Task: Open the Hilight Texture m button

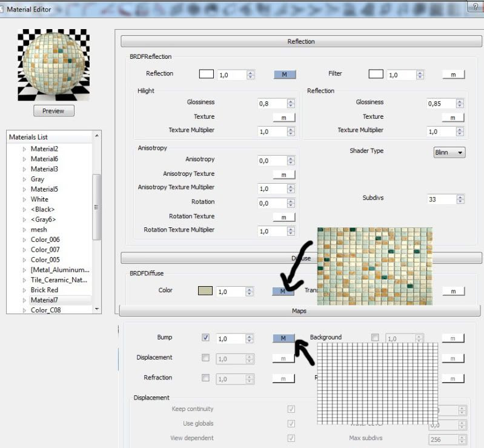Action: [284, 118]
